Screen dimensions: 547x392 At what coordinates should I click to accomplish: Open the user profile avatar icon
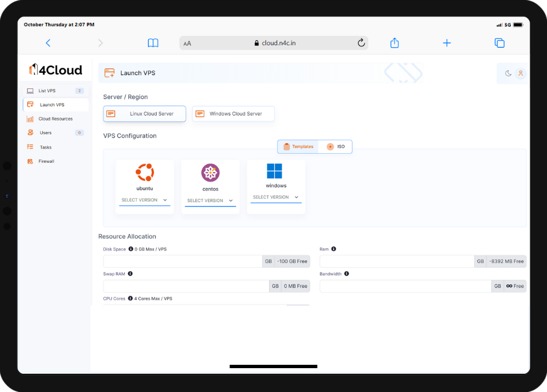(520, 73)
